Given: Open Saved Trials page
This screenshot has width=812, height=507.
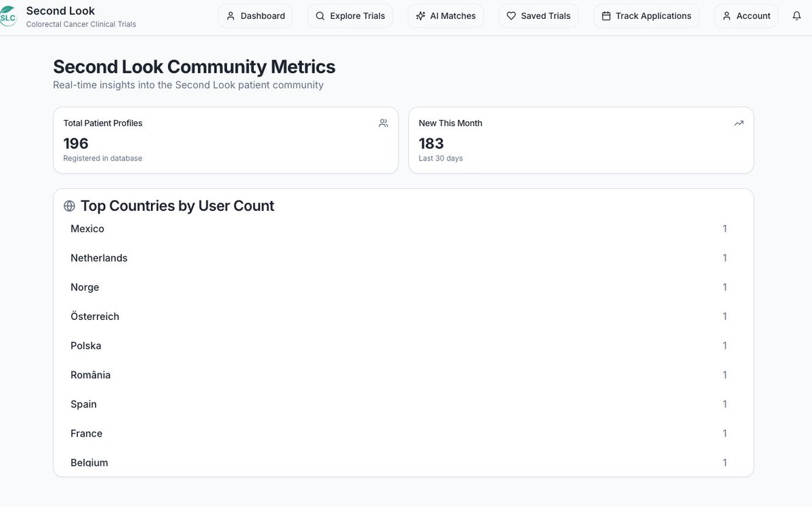Looking at the screenshot, I should (538, 16).
